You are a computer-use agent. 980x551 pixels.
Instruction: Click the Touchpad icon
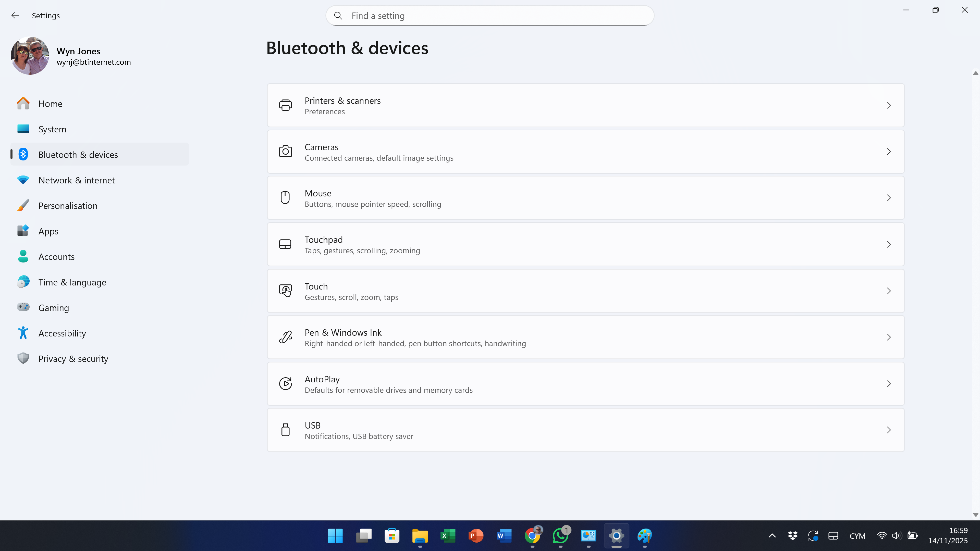tap(286, 244)
